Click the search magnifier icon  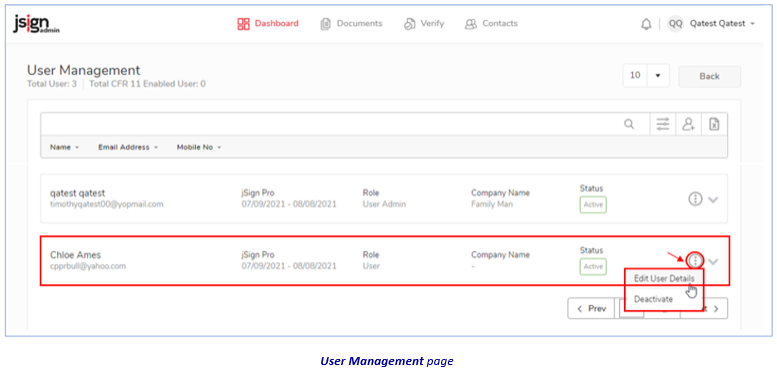(x=629, y=124)
